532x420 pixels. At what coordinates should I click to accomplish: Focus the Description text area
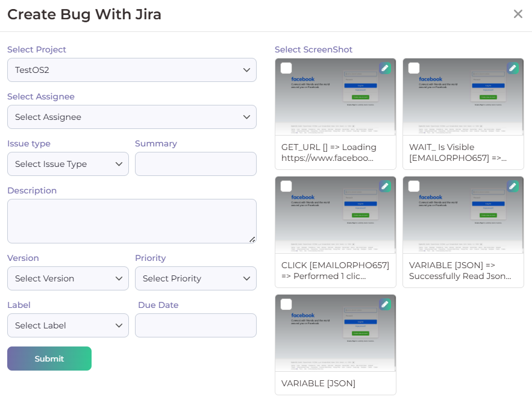tap(131, 221)
